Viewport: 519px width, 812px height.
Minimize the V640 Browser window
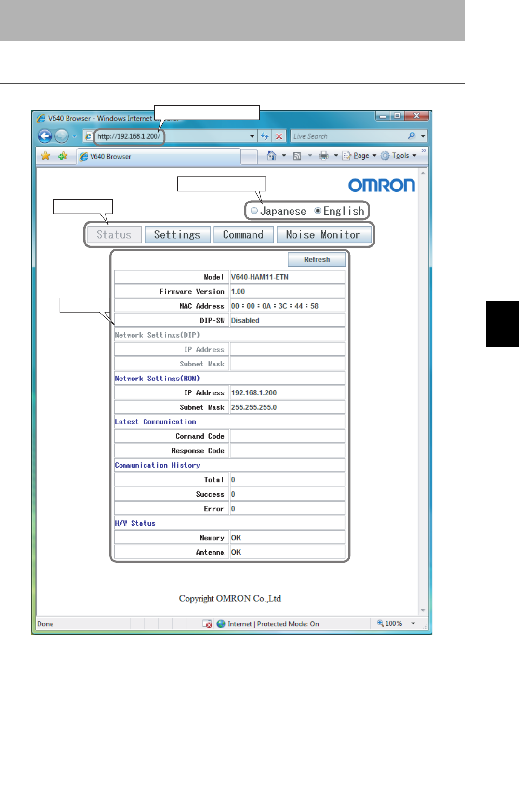pos(383,116)
